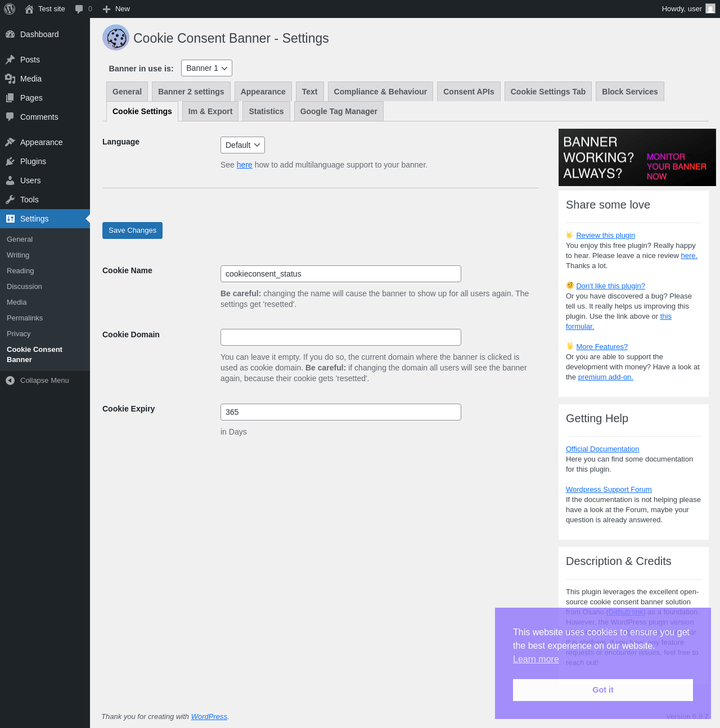Open the More Features link
Screen dimensions: 720x728
click(602, 347)
